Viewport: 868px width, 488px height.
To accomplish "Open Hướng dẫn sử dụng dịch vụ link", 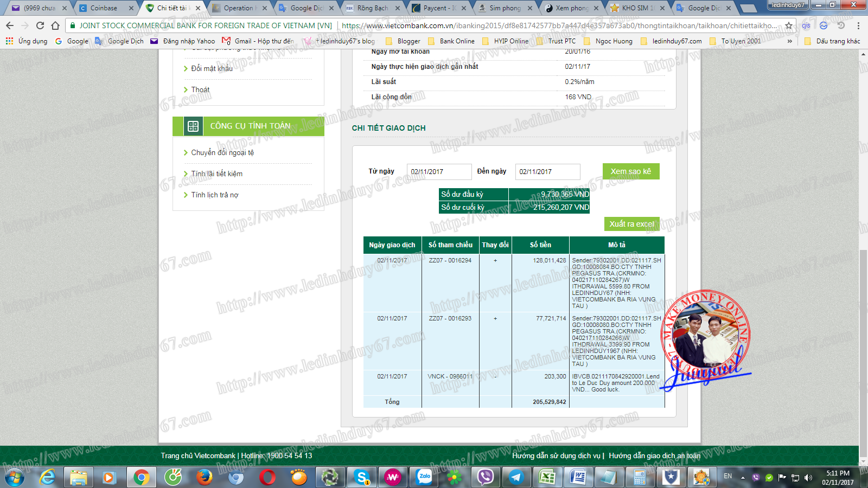I will tap(556, 456).
